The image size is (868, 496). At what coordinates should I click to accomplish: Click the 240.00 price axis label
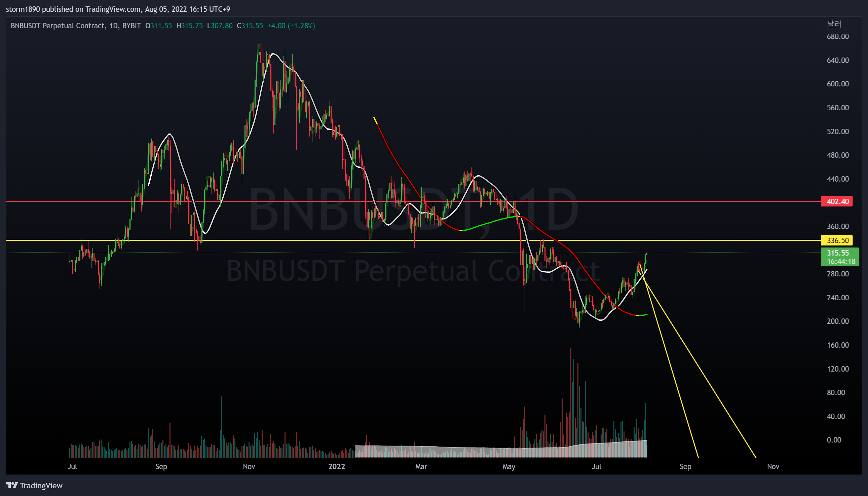pos(838,298)
